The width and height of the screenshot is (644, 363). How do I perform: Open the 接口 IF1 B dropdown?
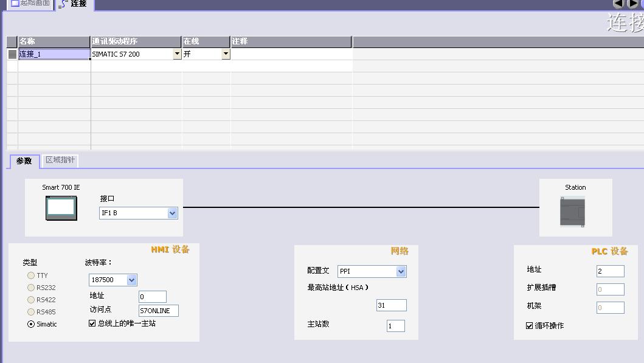click(x=172, y=213)
